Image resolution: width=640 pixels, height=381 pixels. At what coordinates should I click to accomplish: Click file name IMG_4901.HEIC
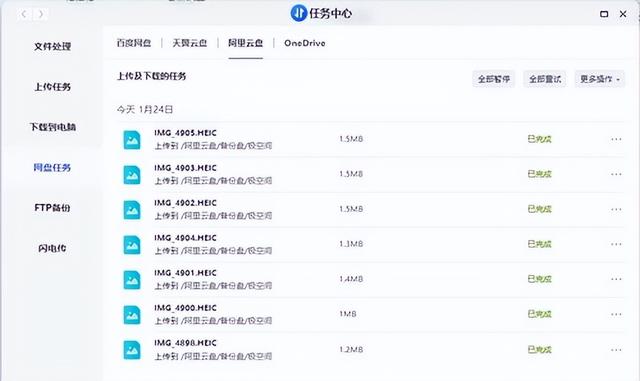185,273
